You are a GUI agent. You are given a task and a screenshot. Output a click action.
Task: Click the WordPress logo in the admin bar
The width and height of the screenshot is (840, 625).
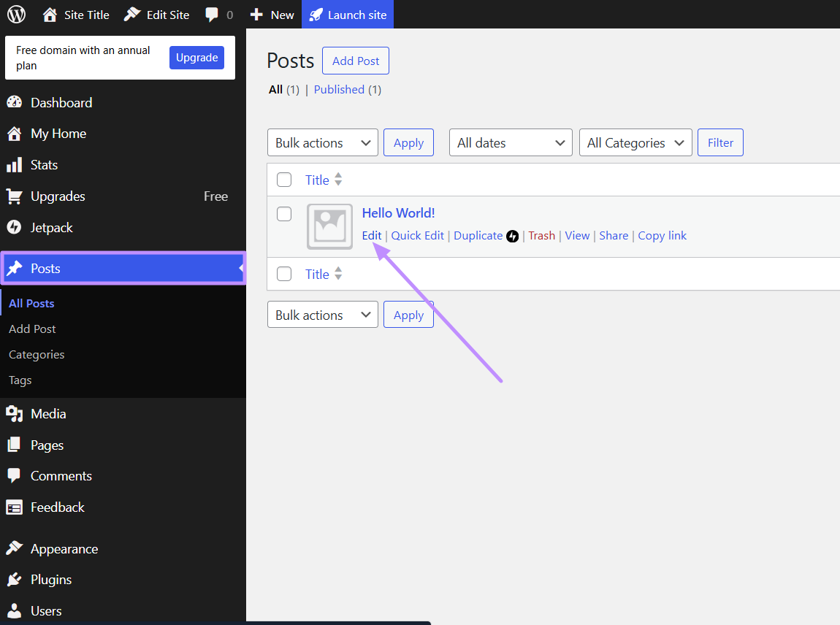click(15, 14)
